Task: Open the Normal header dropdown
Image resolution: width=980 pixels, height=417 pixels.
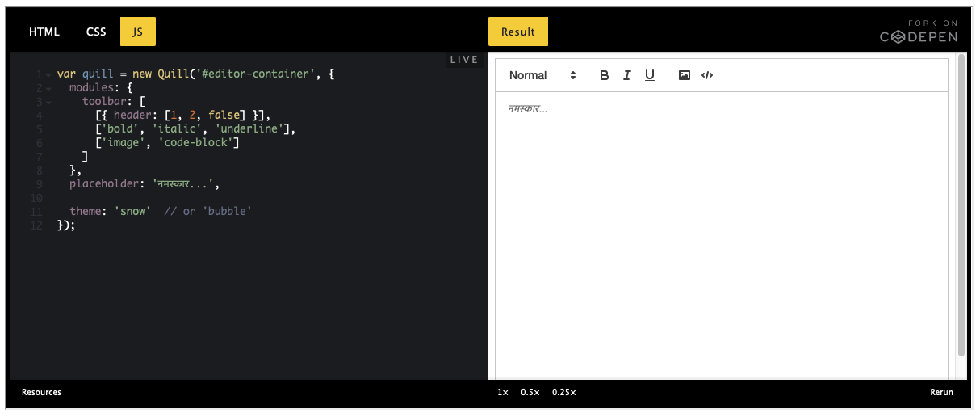Action: (x=543, y=75)
